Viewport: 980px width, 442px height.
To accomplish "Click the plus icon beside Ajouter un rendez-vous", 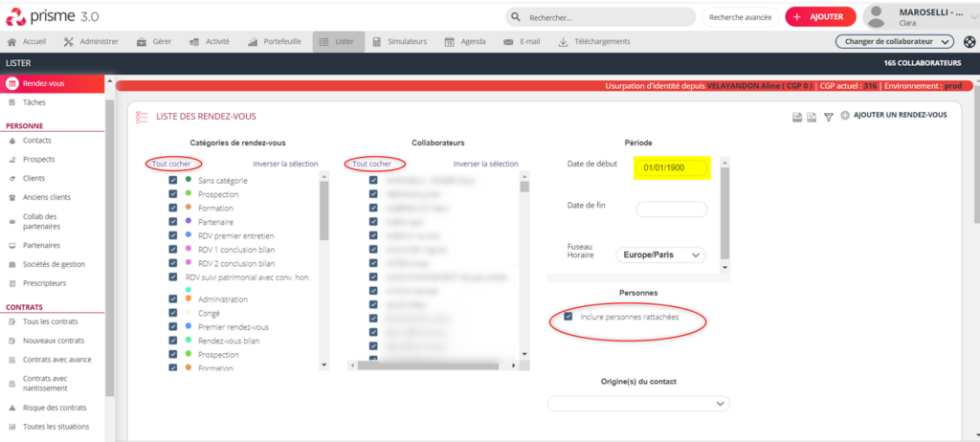I will pyautogui.click(x=845, y=116).
